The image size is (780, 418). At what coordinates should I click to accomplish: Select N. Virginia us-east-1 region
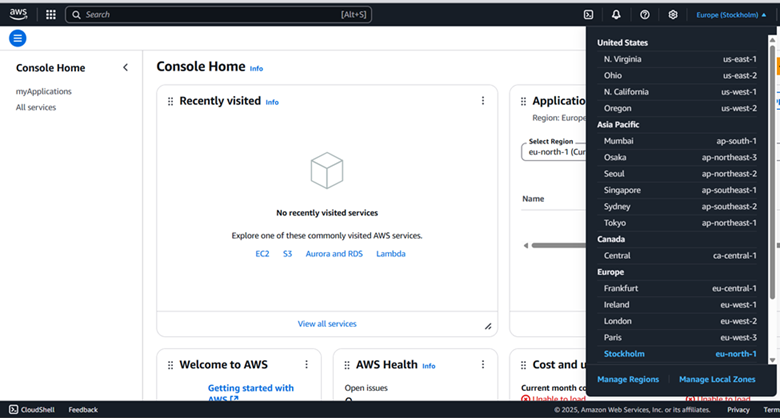(677, 59)
